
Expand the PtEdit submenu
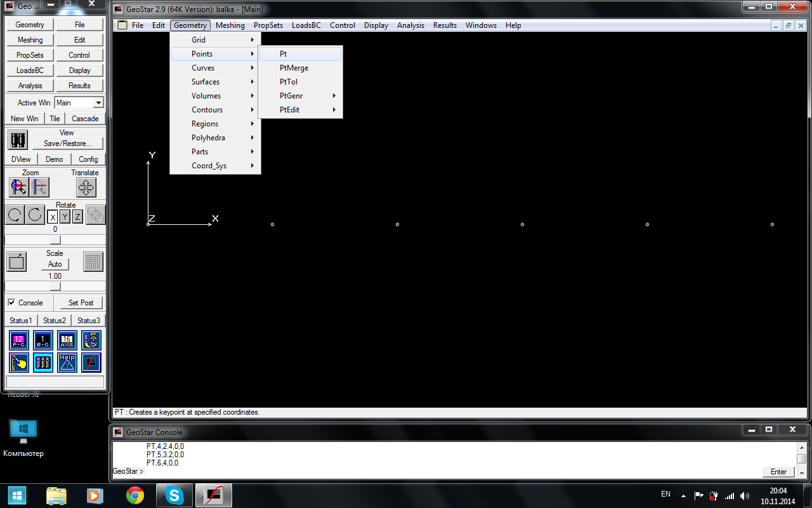301,110
